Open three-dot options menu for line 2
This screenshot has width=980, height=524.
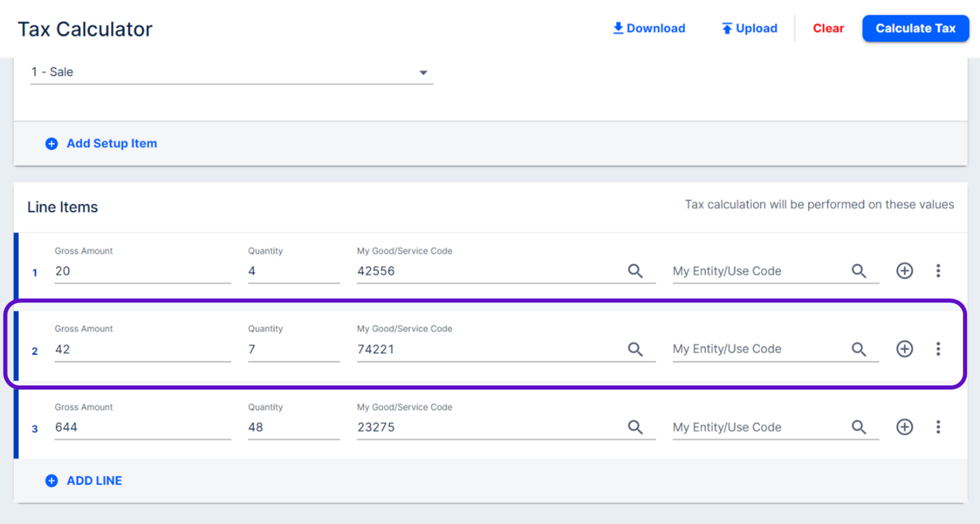pos(938,349)
